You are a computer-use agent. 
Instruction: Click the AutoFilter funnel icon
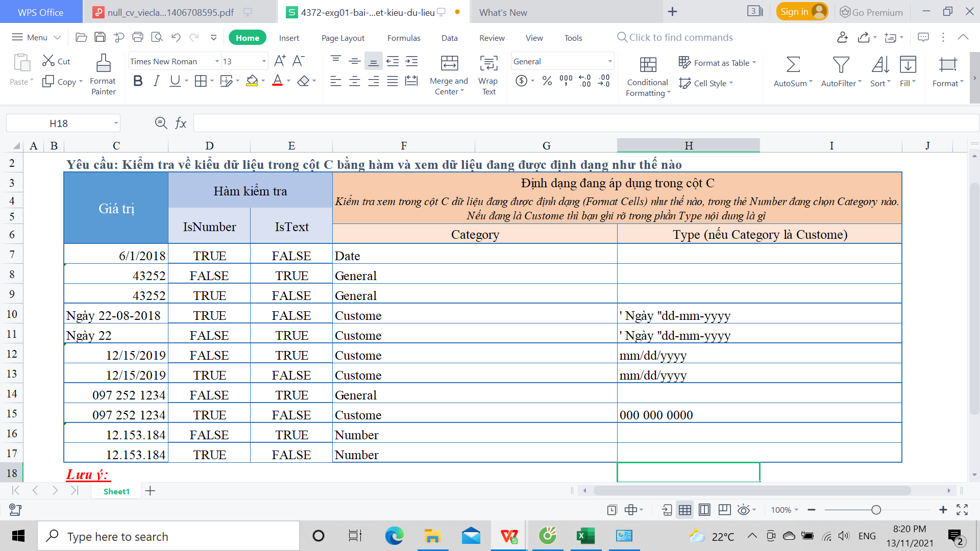click(x=841, y=65)
